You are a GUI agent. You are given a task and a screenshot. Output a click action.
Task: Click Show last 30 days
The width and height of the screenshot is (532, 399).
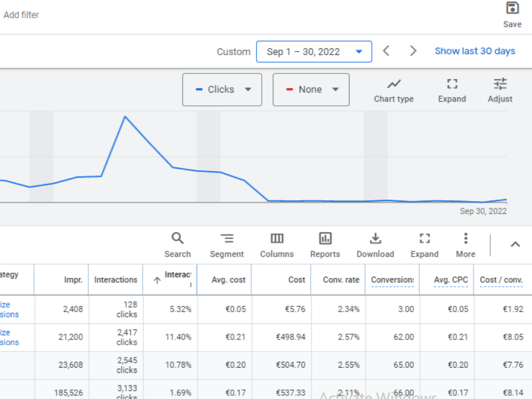pos(475,51)
